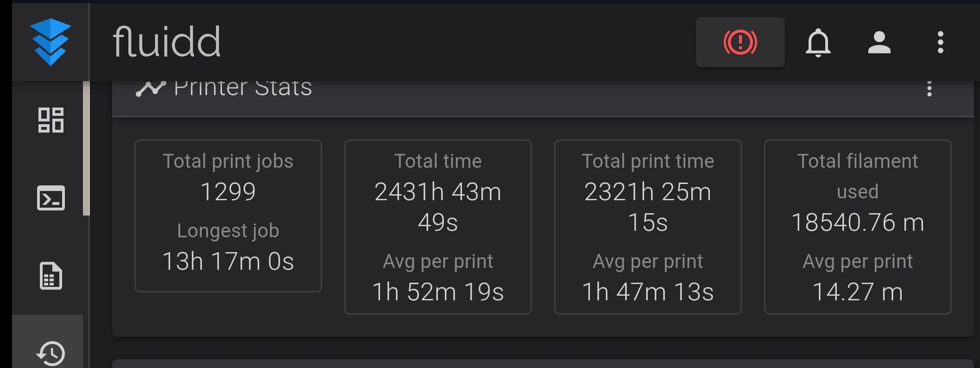Open Dashboard from the sidebar

pyautogui.click(x=51, y=120)
